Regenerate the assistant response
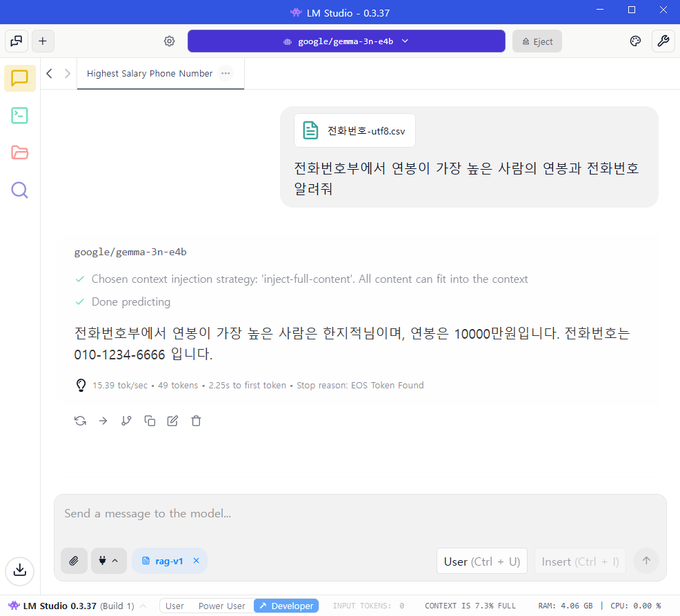680x616 pixels. (x=80, y=421)
